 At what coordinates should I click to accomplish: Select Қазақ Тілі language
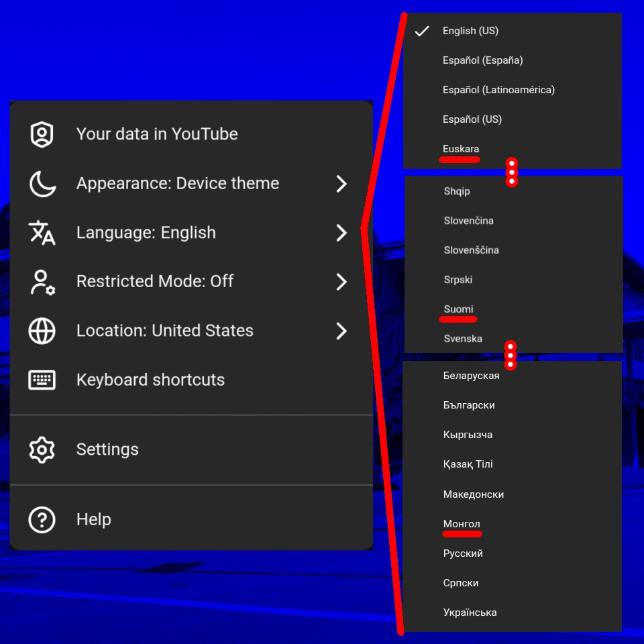click(513, 464)
